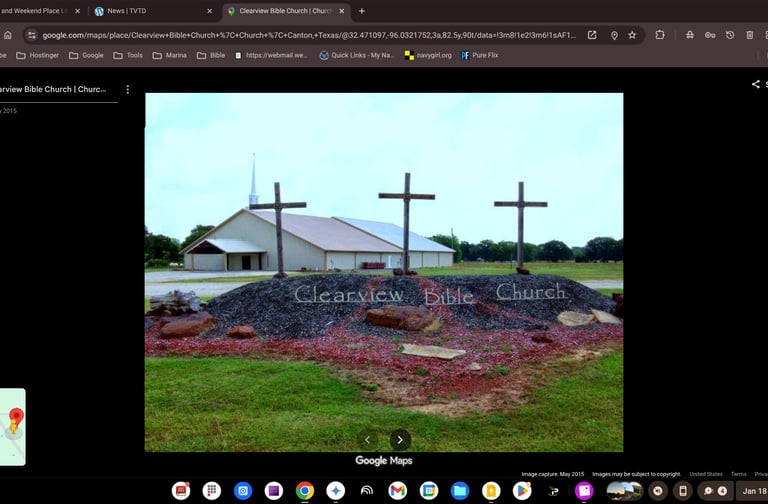This screenshot has height=504, width=768.
Task: Open the Gemini sparkle app from the shelf
Action: (336, 490)
